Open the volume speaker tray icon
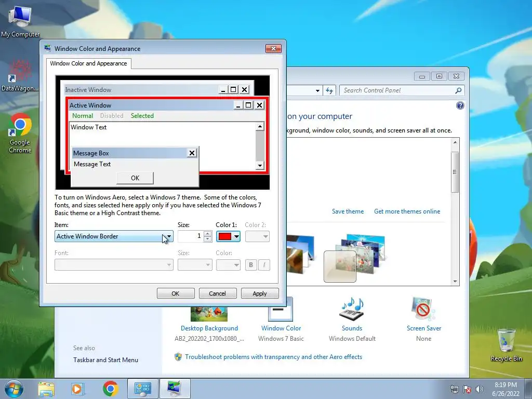 point(479,389)
